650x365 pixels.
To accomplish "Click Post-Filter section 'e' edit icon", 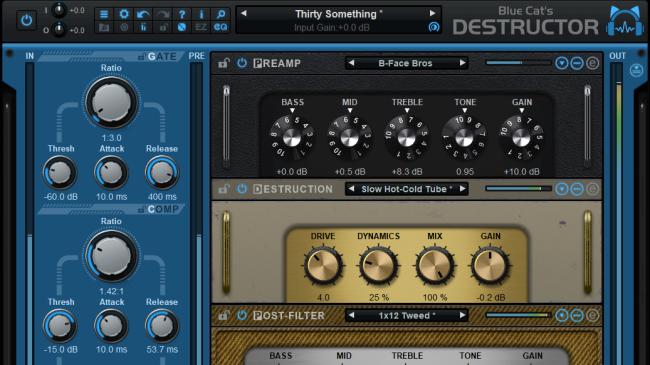I will (x=592, y=316).
